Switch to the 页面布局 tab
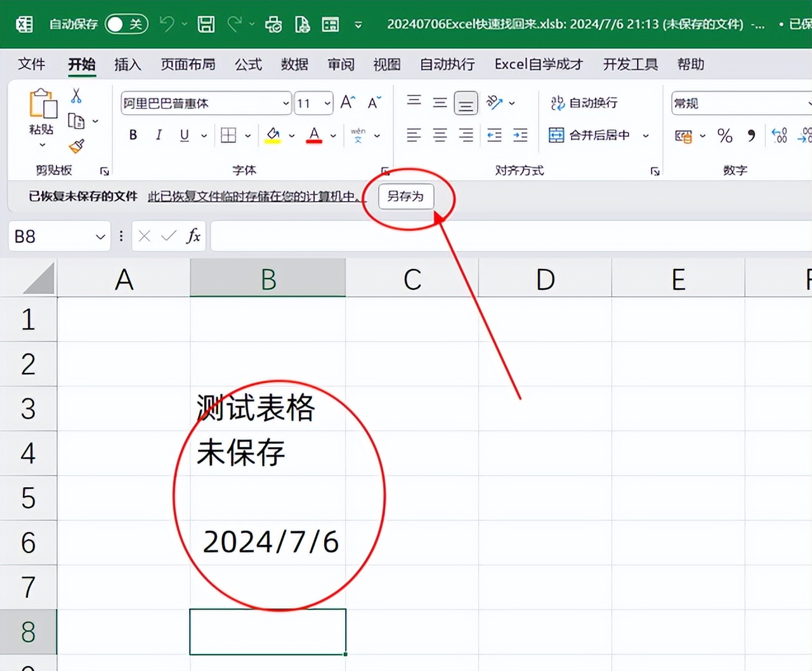Screen dimensions: 812x671 click(x=188, y=64)
